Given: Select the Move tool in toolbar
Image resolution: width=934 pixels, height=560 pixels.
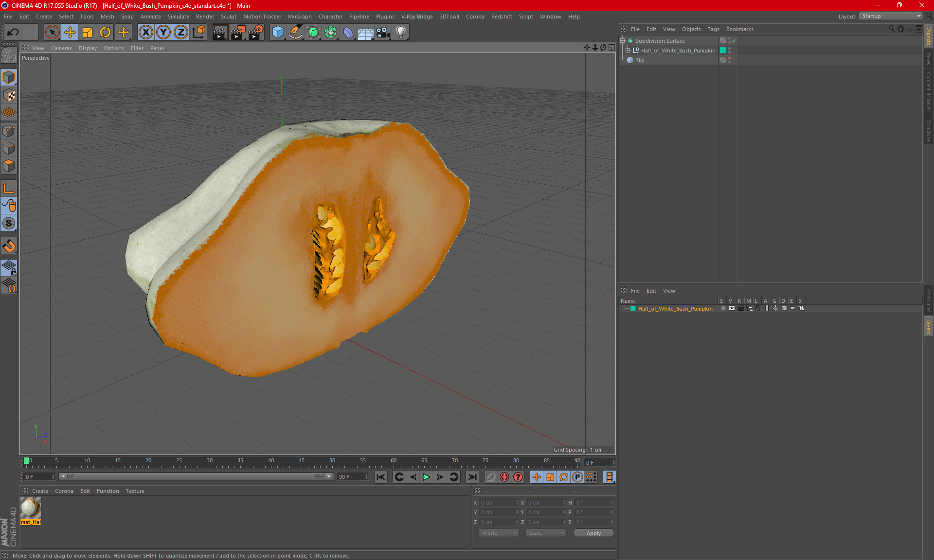Looking at the screenshot, I should tap(70, 33).
